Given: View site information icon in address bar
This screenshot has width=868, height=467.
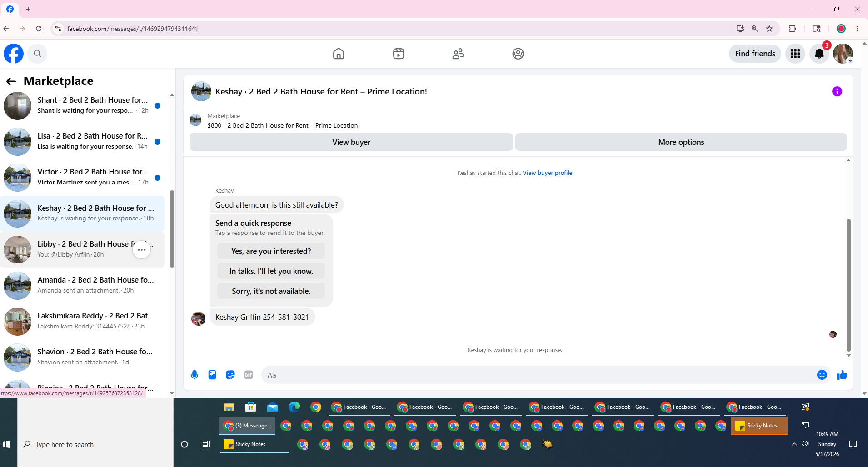Looking at the screenshot, I should 58,29.
